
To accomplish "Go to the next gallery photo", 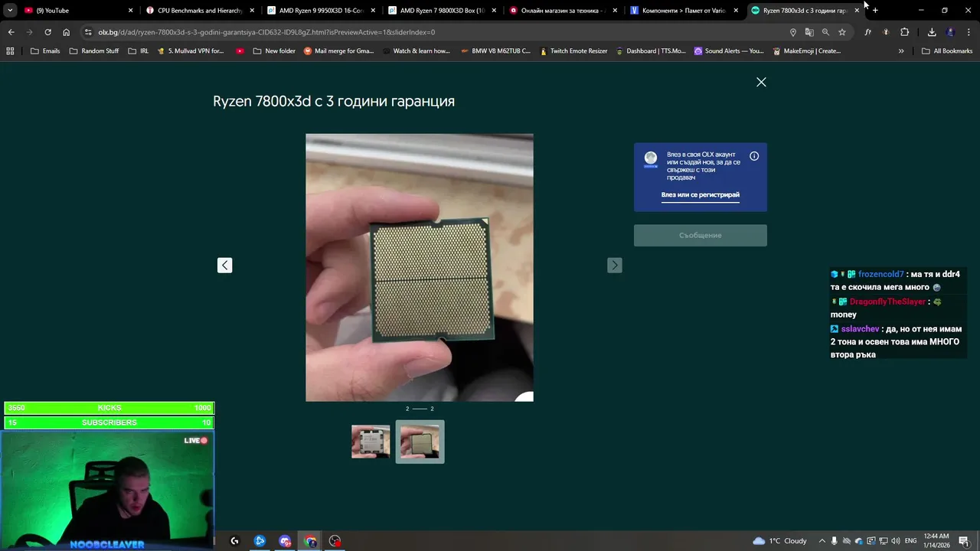I will point(615,265).
